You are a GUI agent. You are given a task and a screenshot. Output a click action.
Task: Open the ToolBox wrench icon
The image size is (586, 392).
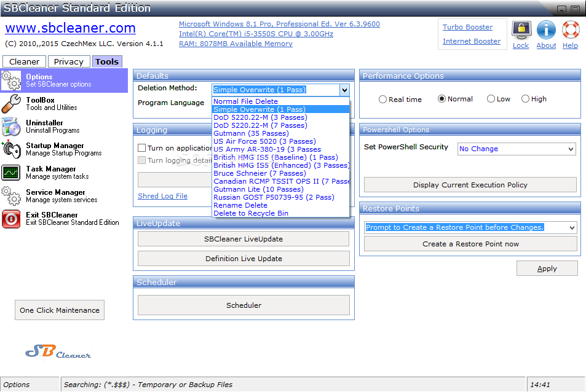11,103
